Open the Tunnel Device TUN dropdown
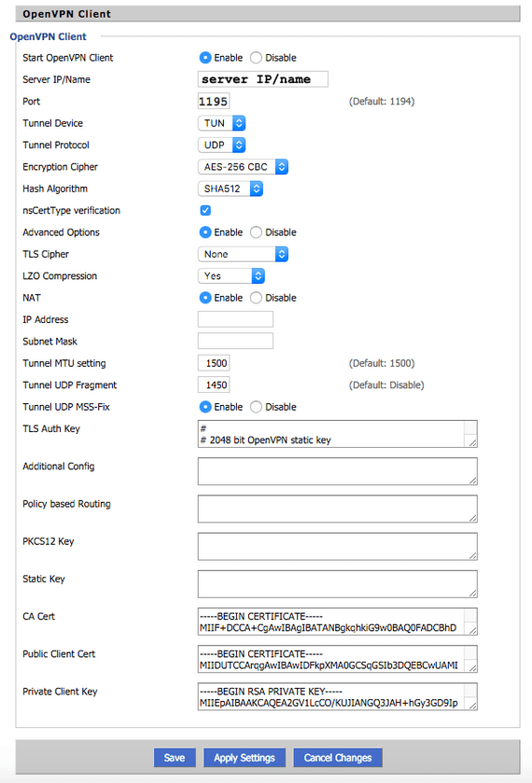Image resolution: width=532 pixels, height=783 pixels. [x=222, y=123]
